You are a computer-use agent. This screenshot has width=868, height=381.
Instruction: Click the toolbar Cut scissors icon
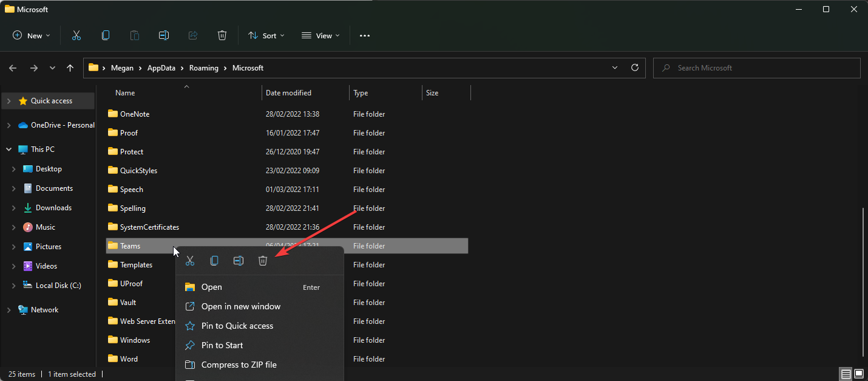[76, 36]
